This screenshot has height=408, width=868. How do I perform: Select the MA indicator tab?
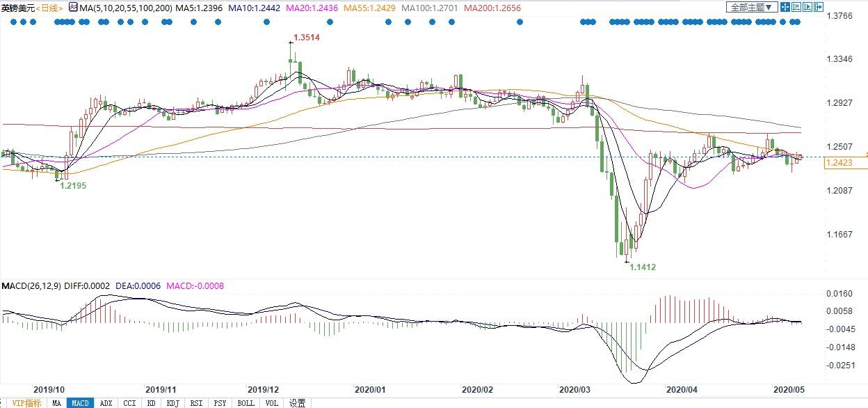(57, 402)
